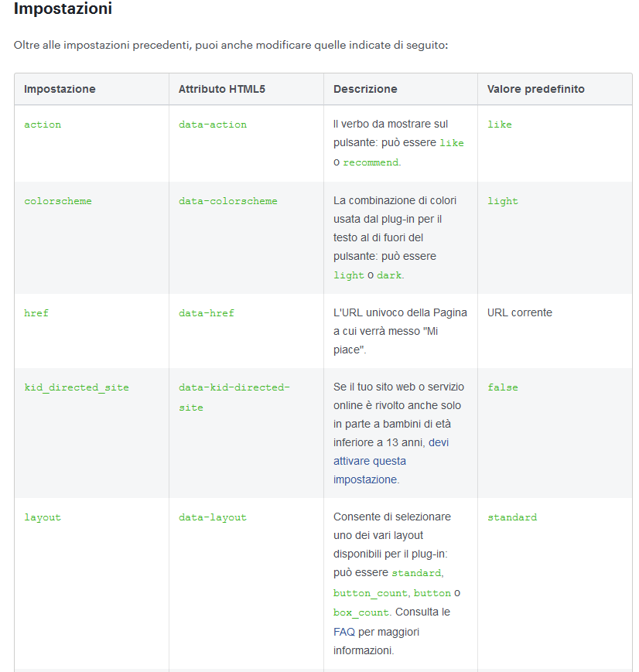Click the 'colorscheme' setting name
Viewport: 639px width, 672px height.
58,201
